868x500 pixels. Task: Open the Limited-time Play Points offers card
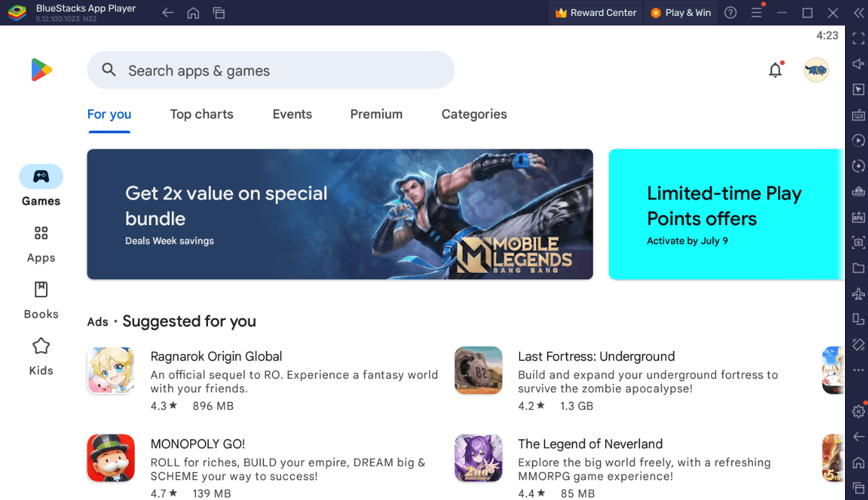click(x=726, y=214)
